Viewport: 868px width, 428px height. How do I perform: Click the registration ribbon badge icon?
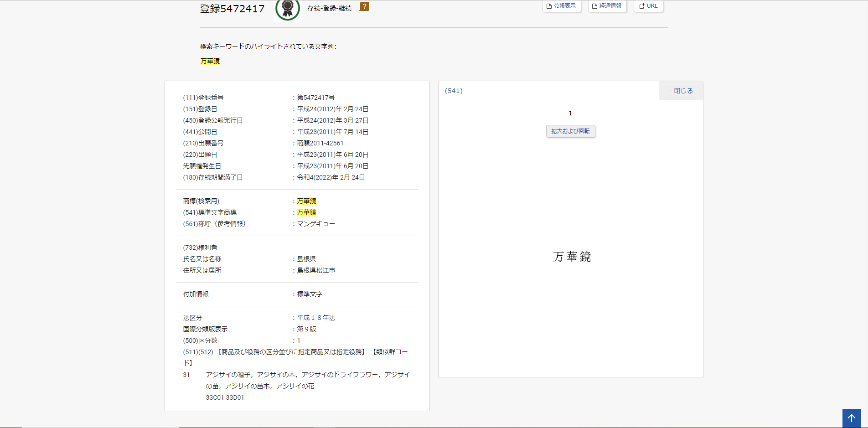[x=287, y=9]
